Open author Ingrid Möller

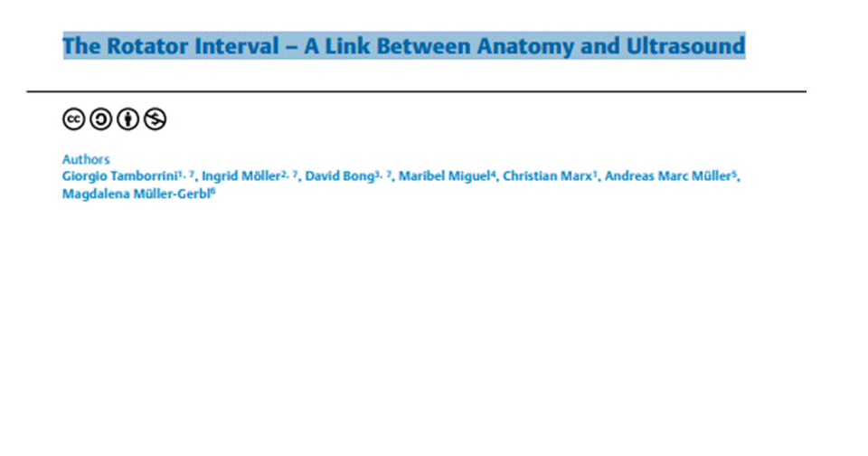pyautogui.click(x=241, y=176)
